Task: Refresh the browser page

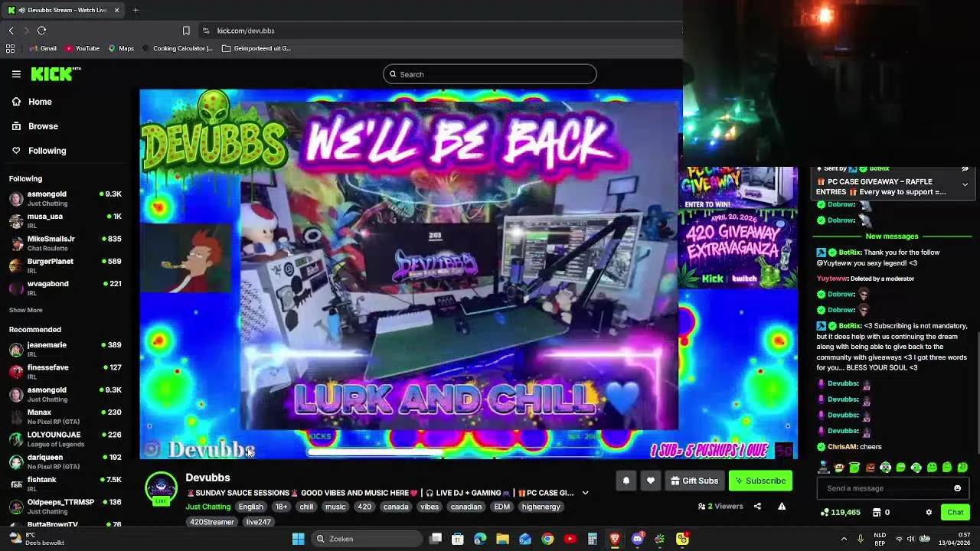Action: click(41, 31)
